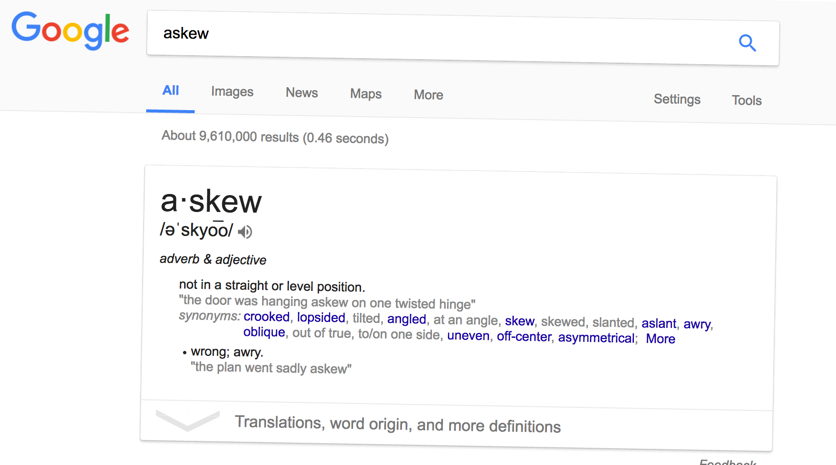
Task: Click the Feedback link below the card
Action: click(727, 462)
